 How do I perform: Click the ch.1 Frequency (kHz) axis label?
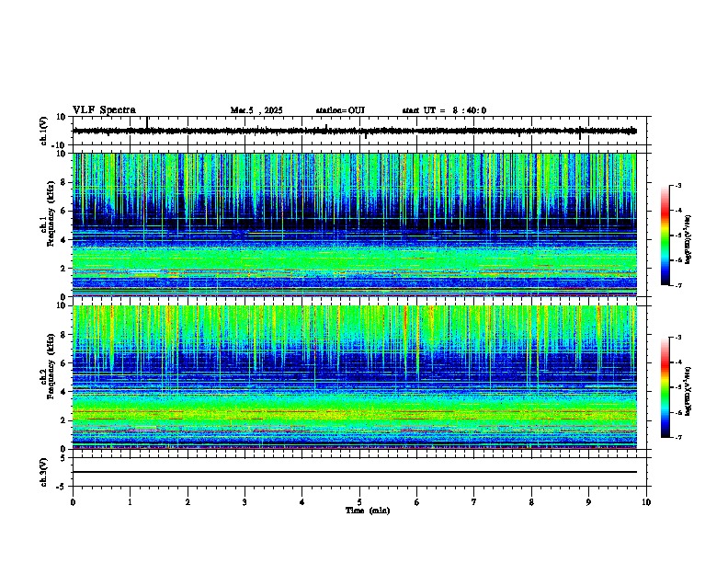(x=48, y=213)
